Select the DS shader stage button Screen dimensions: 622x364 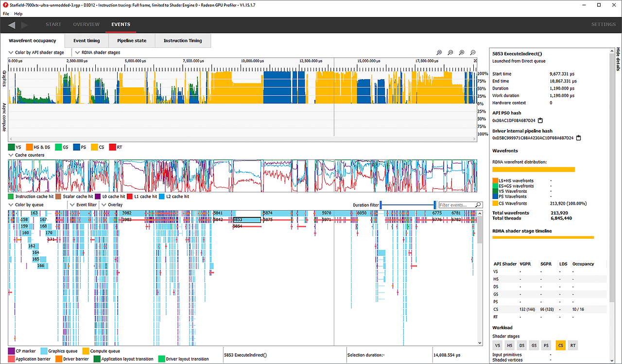click(522, 346)
